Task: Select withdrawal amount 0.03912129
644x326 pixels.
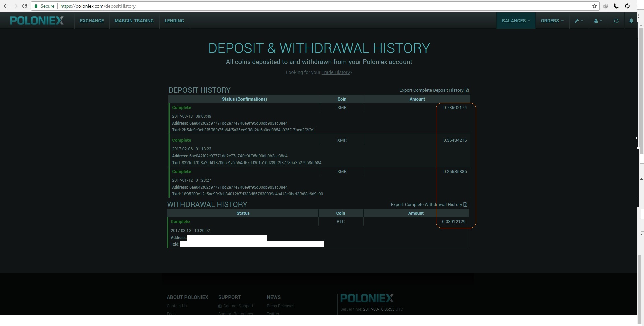Action: (453, 222)
